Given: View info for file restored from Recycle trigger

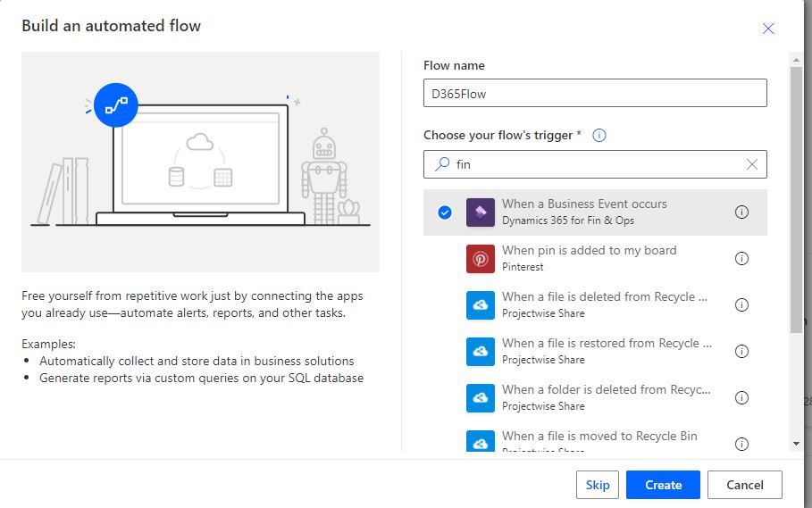Looking at the screenshot, I should 741,351.
